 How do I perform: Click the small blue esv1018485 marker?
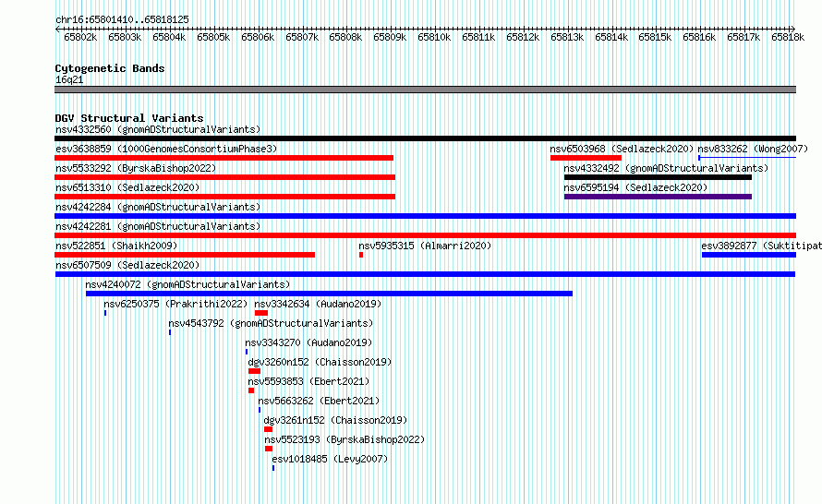(x=273, y=468)
